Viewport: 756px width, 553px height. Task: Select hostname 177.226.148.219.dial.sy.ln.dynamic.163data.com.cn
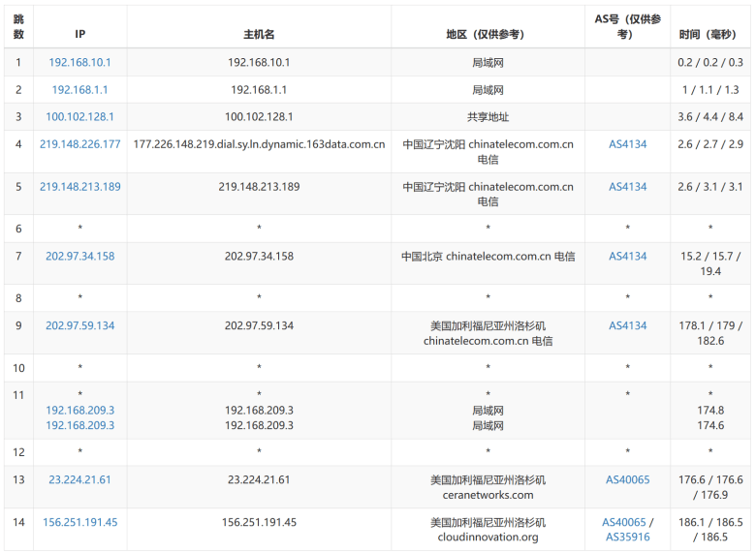(x=259, y=144)
